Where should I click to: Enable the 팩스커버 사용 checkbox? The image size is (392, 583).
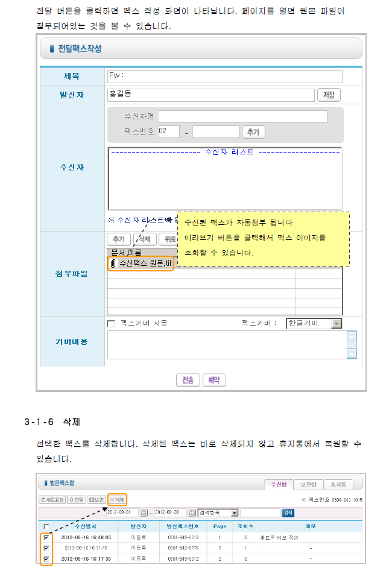click(111, 324)
